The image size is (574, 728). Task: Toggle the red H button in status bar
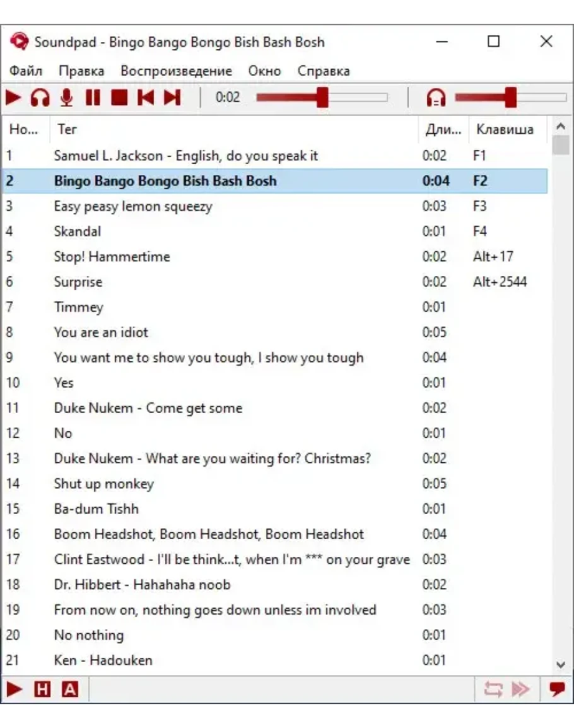pyautogui.click(x=42, y=690)
